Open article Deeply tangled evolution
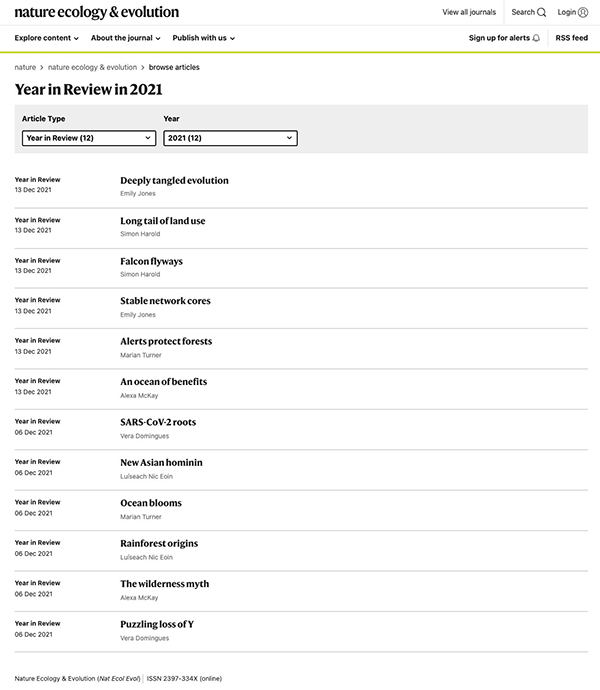The width and height of the screenshot is (600, 690). pos(174,181)
